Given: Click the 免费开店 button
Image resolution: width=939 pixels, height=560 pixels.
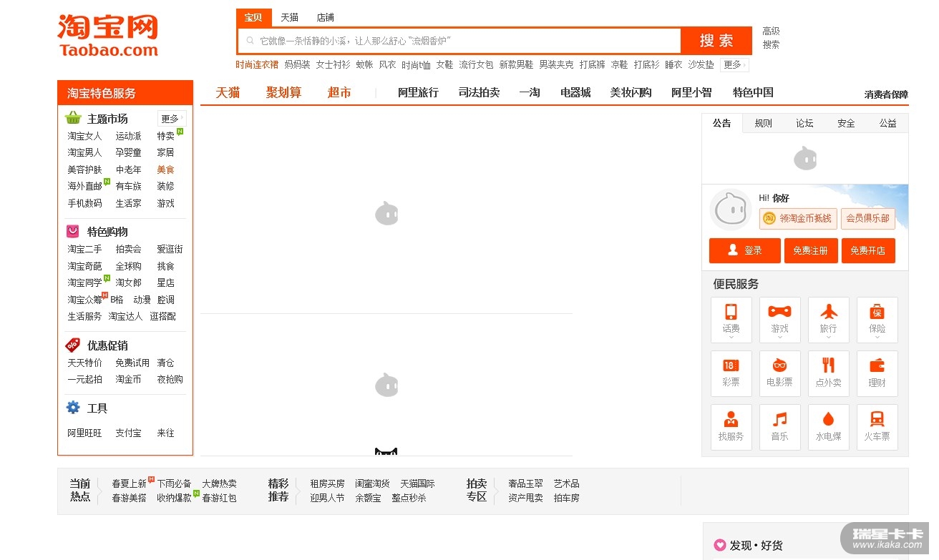Looking at the screenshot, I should click(868, 250).
